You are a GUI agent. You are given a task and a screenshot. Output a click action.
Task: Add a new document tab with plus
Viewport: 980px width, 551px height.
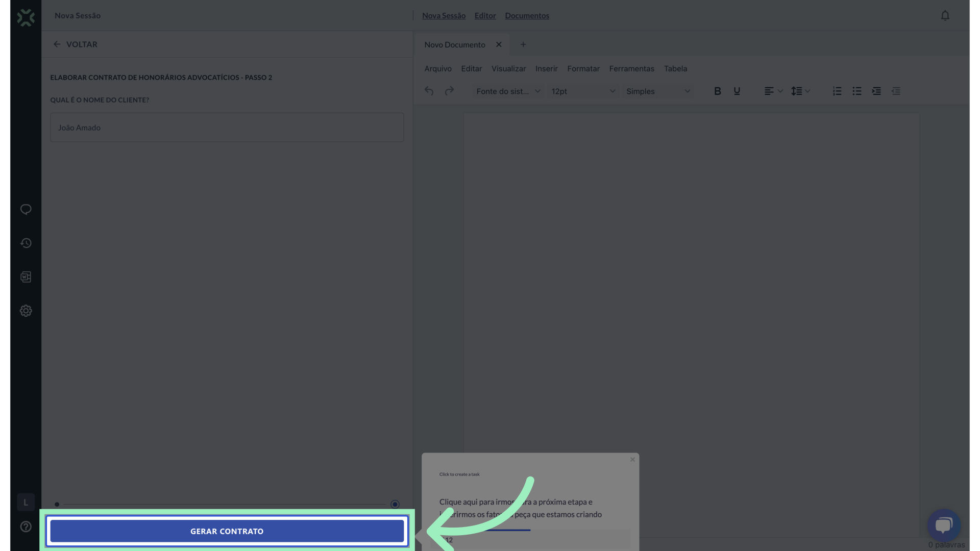(x=523, y=45)
